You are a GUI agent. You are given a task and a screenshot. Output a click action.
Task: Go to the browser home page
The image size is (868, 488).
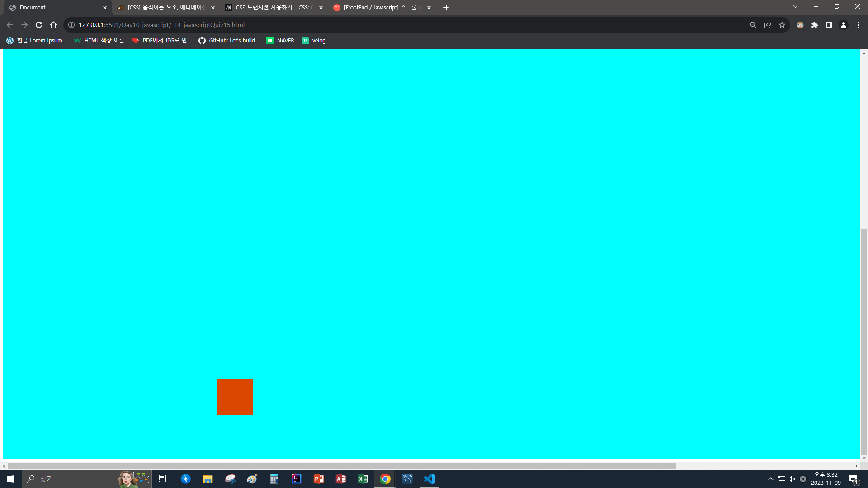point(53,25)
